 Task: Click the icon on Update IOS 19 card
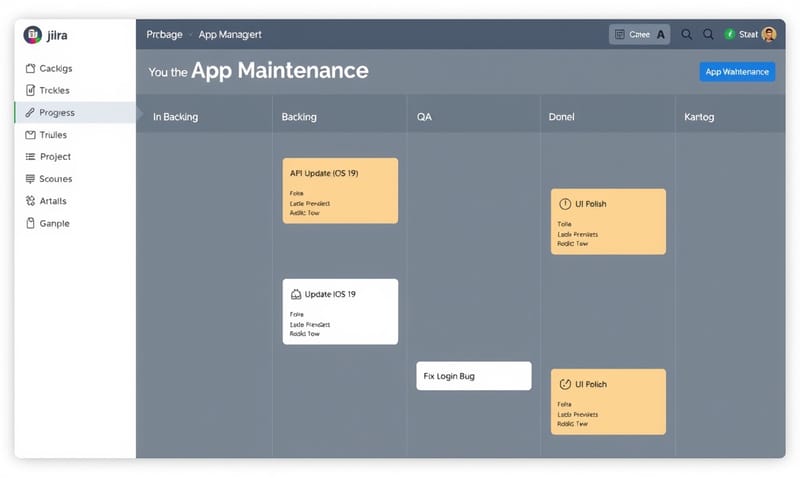tap(296, 294)
